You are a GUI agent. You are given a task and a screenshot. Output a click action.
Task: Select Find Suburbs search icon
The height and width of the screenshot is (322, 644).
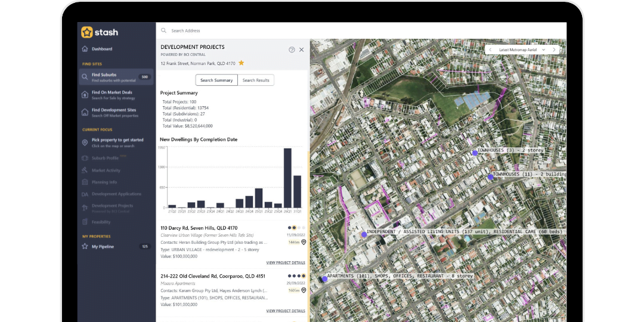point(85,77)
